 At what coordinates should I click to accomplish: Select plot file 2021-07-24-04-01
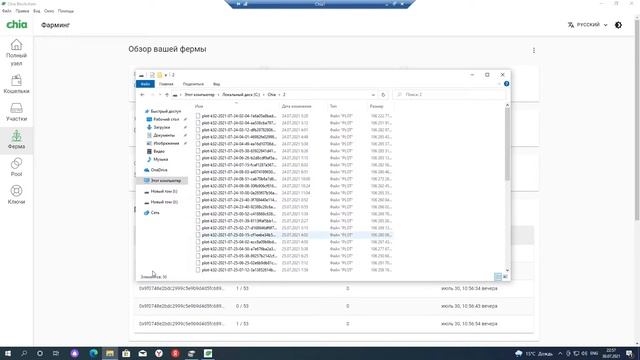click(239, 137)
